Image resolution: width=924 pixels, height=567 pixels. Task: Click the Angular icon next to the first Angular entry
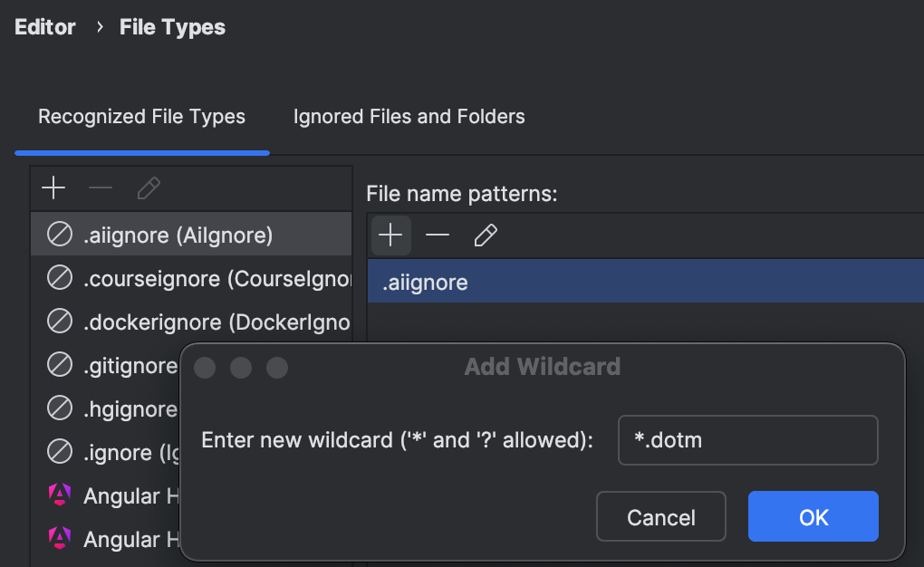point(59,495)
